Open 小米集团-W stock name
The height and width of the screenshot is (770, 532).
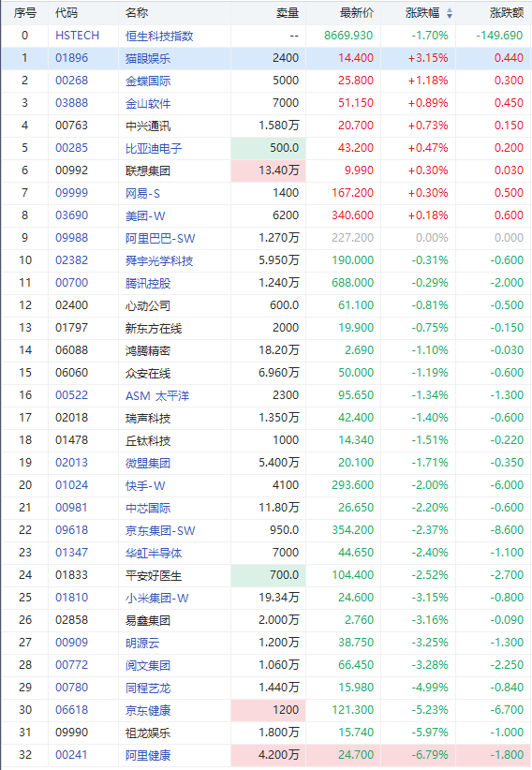(x=157, y=599)
